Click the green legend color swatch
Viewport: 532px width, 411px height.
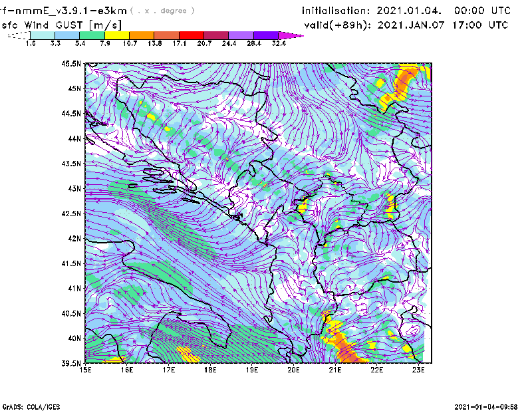92,35
